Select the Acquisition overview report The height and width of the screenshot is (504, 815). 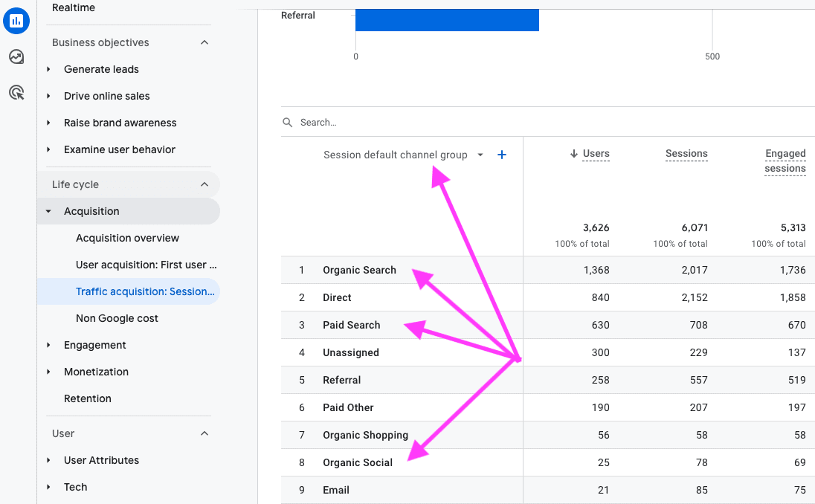coord(127,238)
